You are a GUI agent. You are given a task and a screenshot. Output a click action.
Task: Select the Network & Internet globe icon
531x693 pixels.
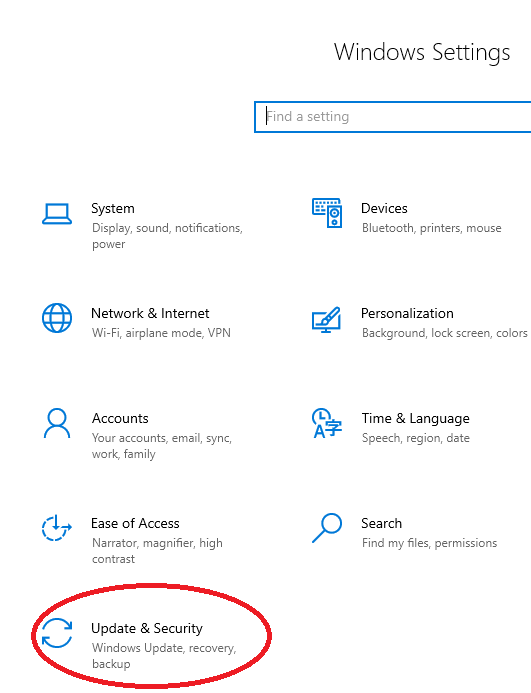pyautogui.click(x=57, y=318)
